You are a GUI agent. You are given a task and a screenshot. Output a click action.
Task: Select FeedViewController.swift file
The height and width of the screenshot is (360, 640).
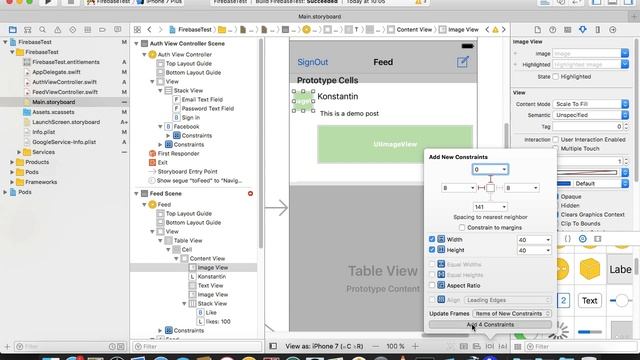point(65,92)
